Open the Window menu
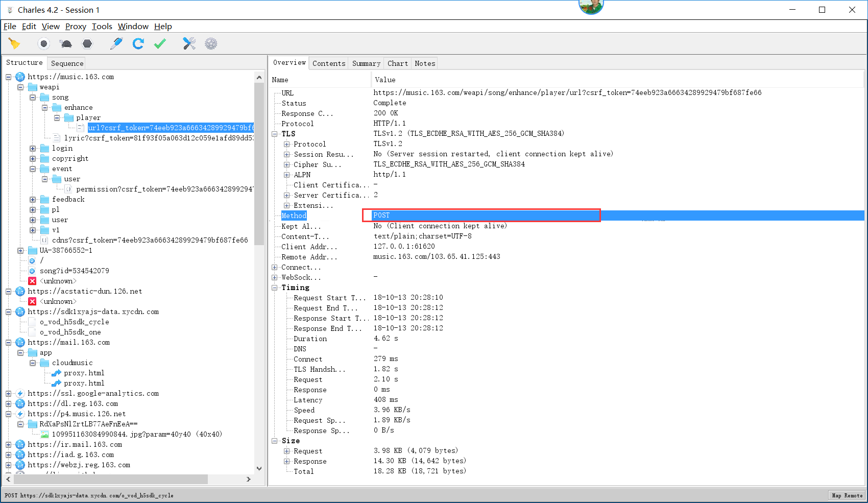Viewport: 868px width, 503px height. (133, 27)
